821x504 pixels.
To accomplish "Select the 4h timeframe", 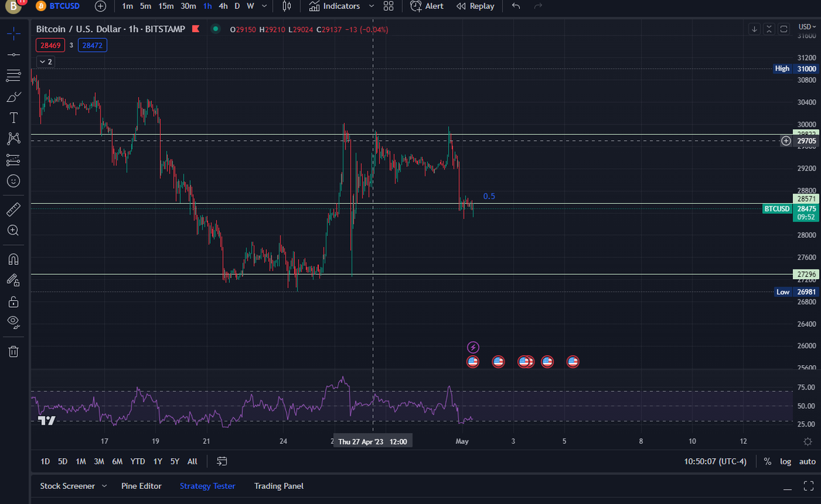I will pos(223,6).
